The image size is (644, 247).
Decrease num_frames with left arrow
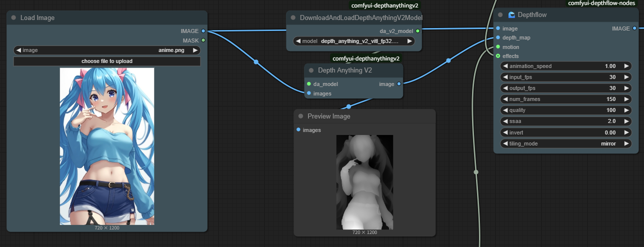click(505, 99)
